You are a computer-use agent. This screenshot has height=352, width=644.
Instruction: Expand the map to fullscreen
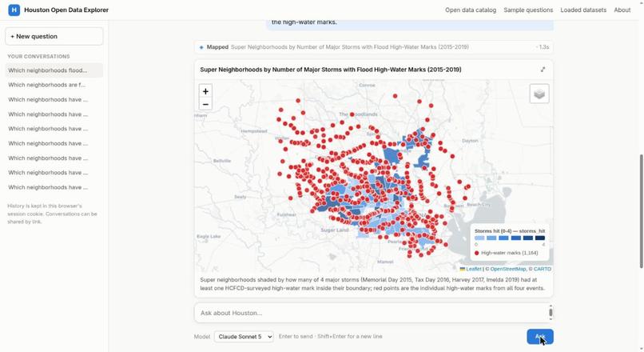[x=543, y=70]
